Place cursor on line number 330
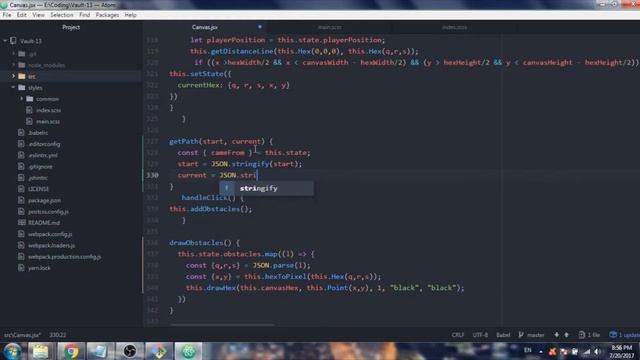Viewport: 640px width, 360px height. coord(152,175)
